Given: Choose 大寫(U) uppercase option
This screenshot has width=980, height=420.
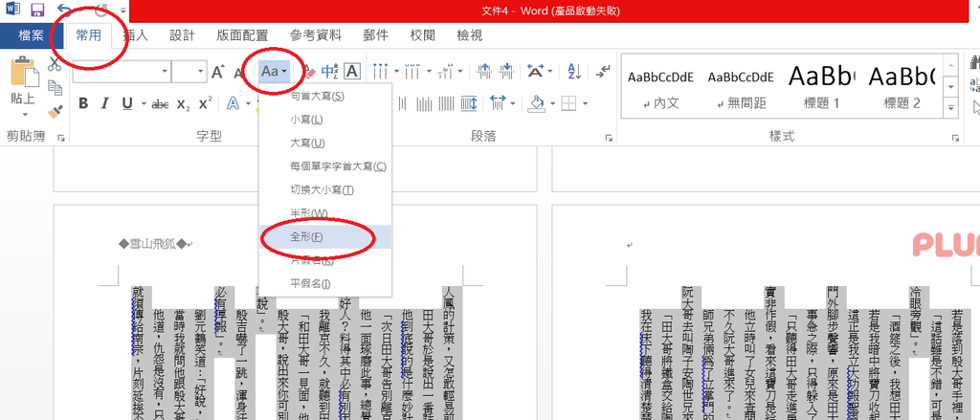Looking at the screenshot, I should click(x=325, y=144).
